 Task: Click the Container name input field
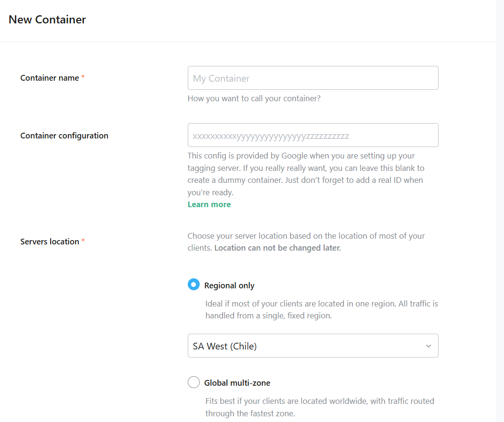[313, 78]
